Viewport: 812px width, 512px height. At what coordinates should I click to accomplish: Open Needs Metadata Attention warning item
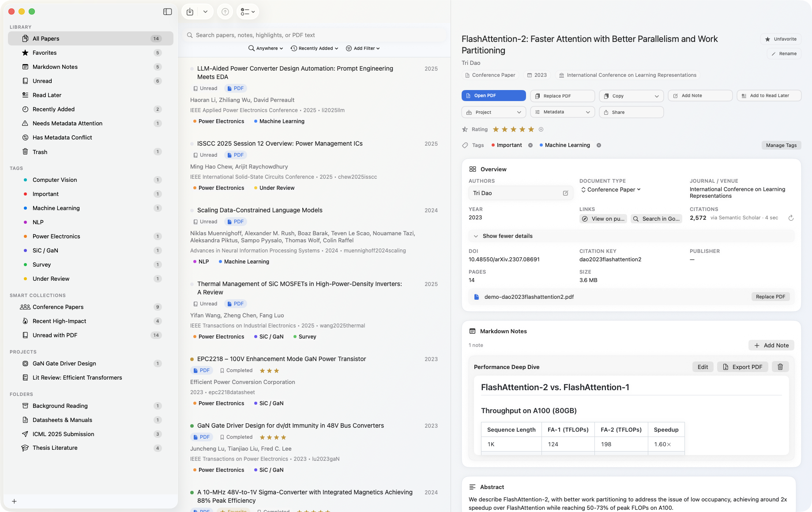90,123
